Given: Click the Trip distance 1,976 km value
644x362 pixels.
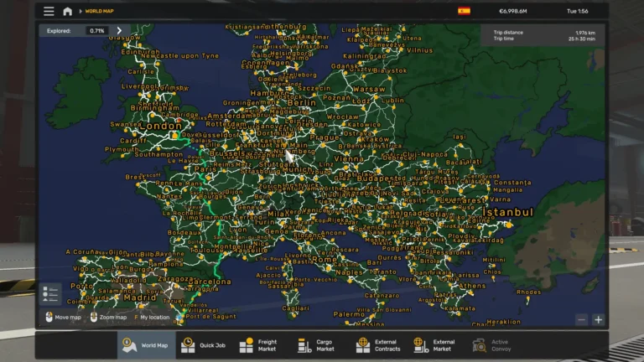Looking at the screenshot, I should coord(585,33).
